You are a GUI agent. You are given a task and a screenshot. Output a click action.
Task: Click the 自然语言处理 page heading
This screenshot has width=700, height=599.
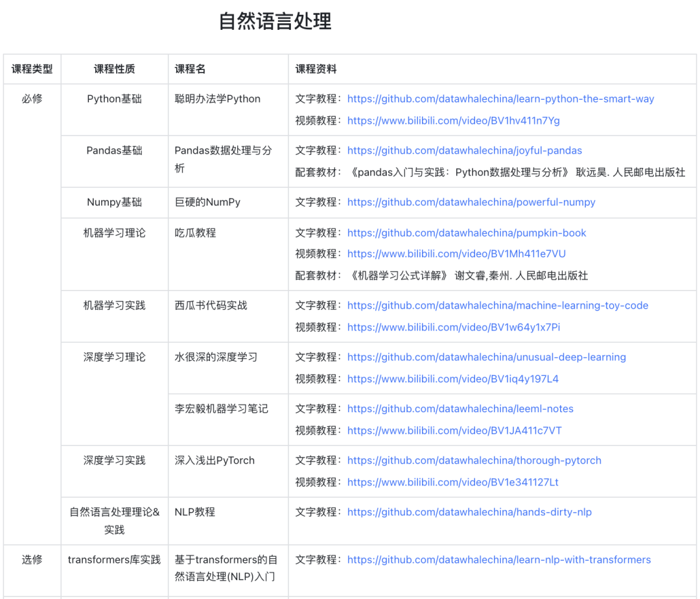point(275,21)
